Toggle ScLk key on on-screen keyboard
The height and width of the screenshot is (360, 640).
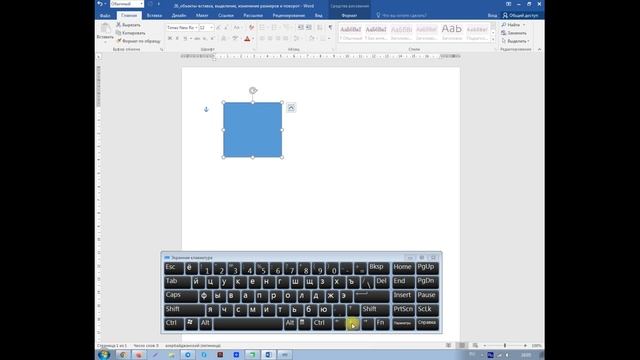coord(427,309)
